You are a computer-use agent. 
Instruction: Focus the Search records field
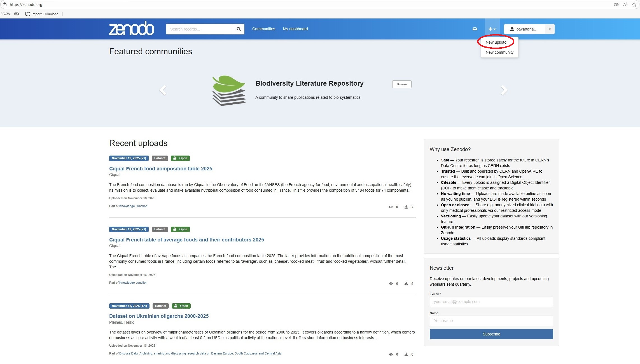(x=199, y=29)
